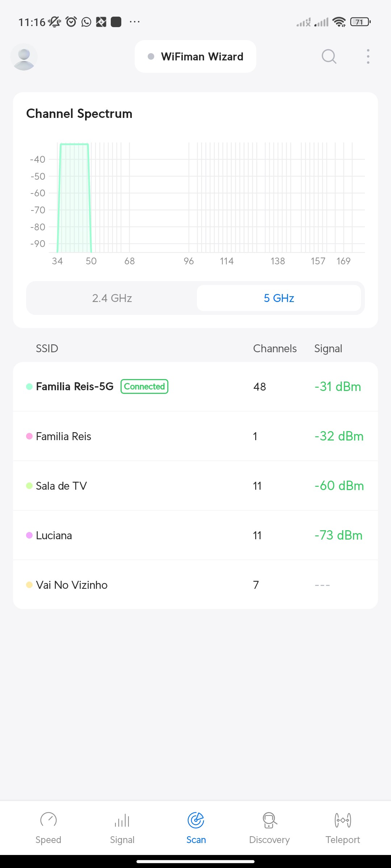
Task: Sort list by Signal column header
Action: pos(328,349)
